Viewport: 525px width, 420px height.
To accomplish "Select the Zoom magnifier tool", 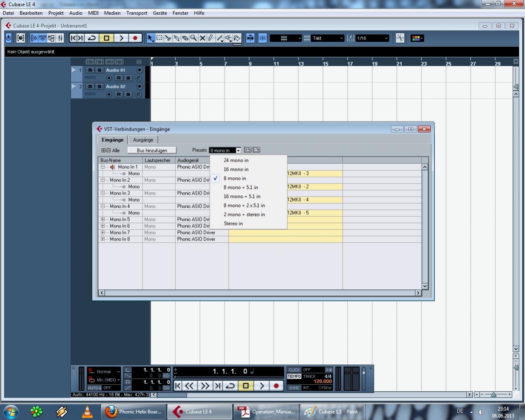I will (194, 38).
